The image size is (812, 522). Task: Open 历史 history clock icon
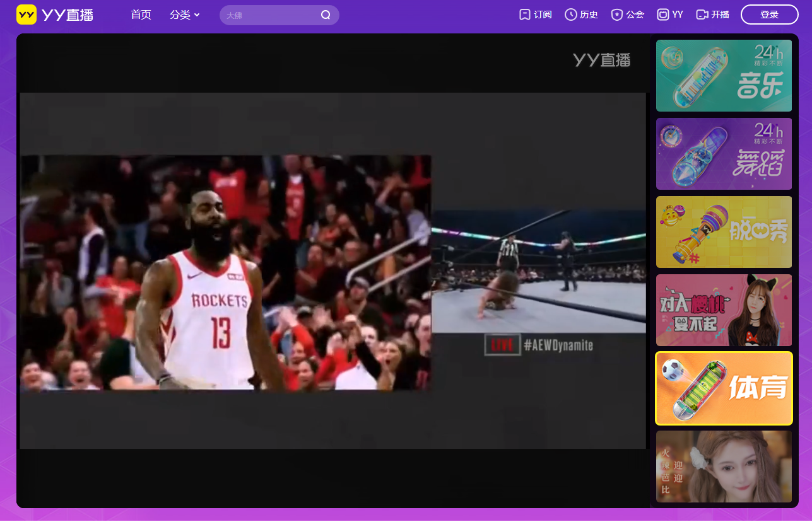pos(571,14)
